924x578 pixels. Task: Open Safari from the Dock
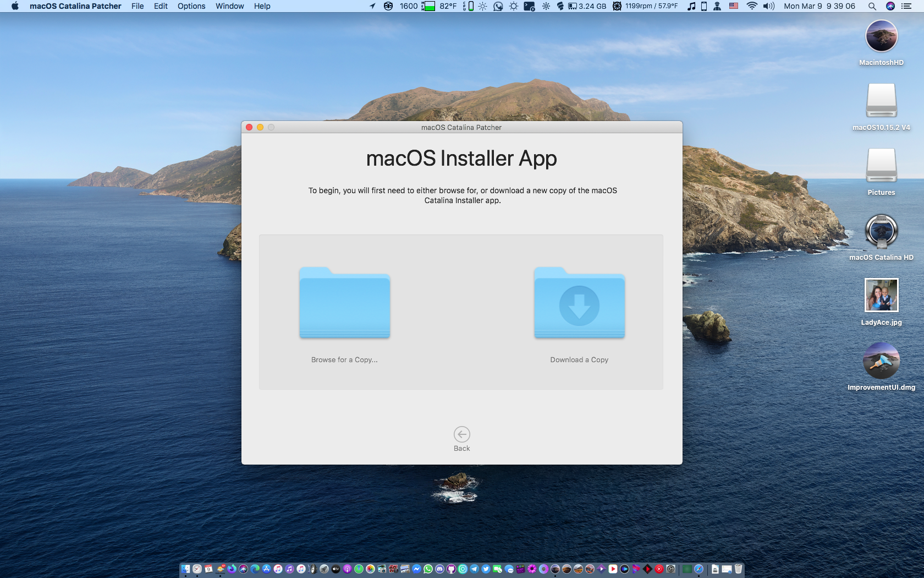click(x=698, y=569)
